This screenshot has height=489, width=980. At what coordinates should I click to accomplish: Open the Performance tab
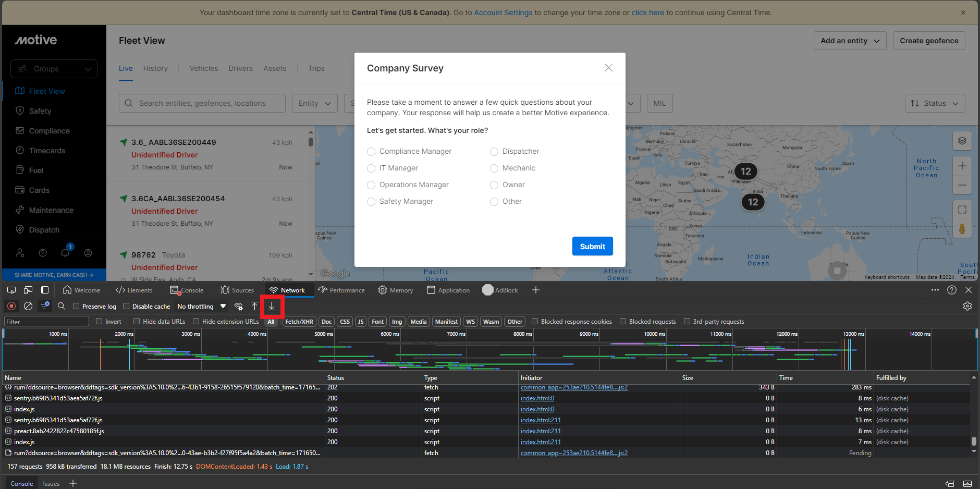click(x=341, y=290)
